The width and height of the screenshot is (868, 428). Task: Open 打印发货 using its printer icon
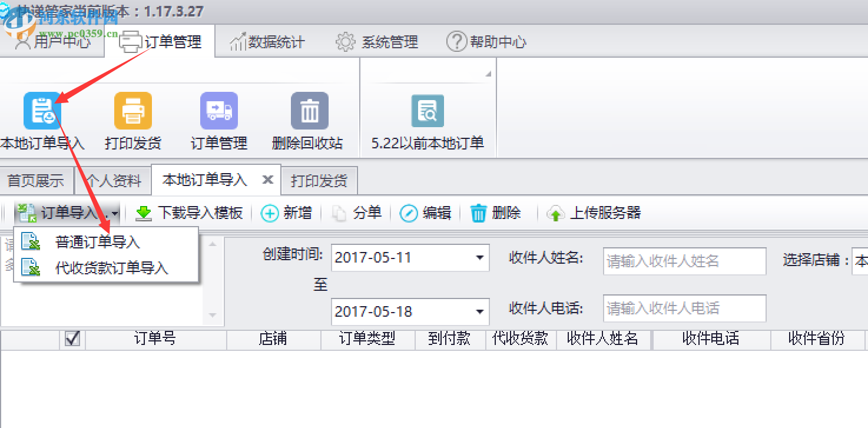[x=132, y=111]
